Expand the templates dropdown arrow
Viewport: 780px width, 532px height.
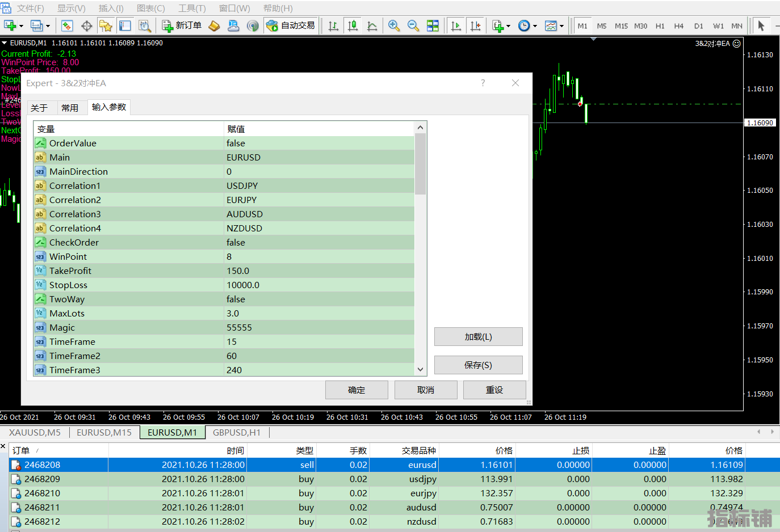(x=561, y=26)
